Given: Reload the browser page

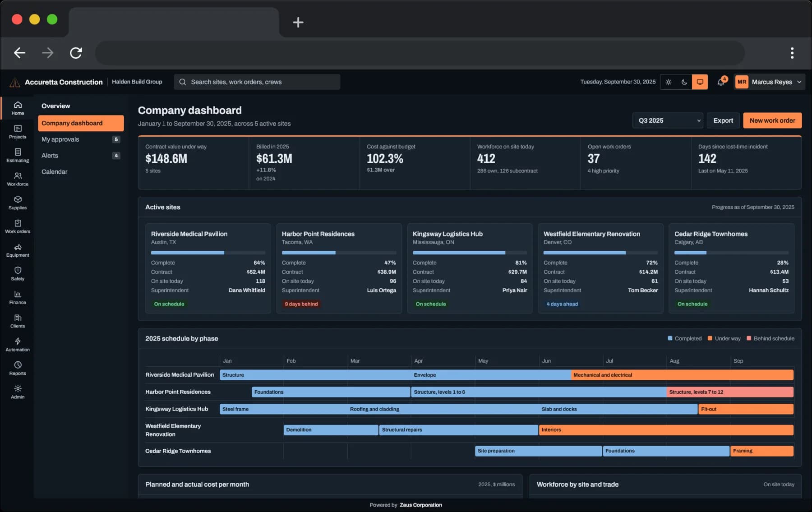Looking at the screenshot, I should (76, 53).
